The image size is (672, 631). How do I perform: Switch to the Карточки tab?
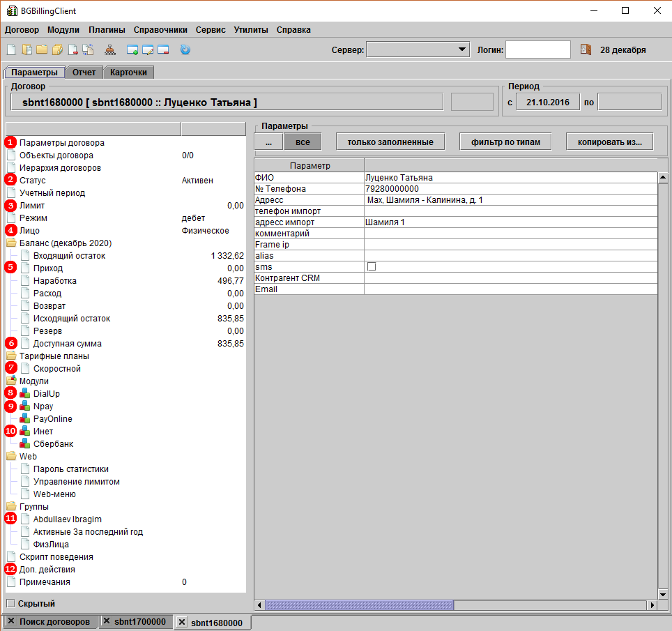[128, 73]
